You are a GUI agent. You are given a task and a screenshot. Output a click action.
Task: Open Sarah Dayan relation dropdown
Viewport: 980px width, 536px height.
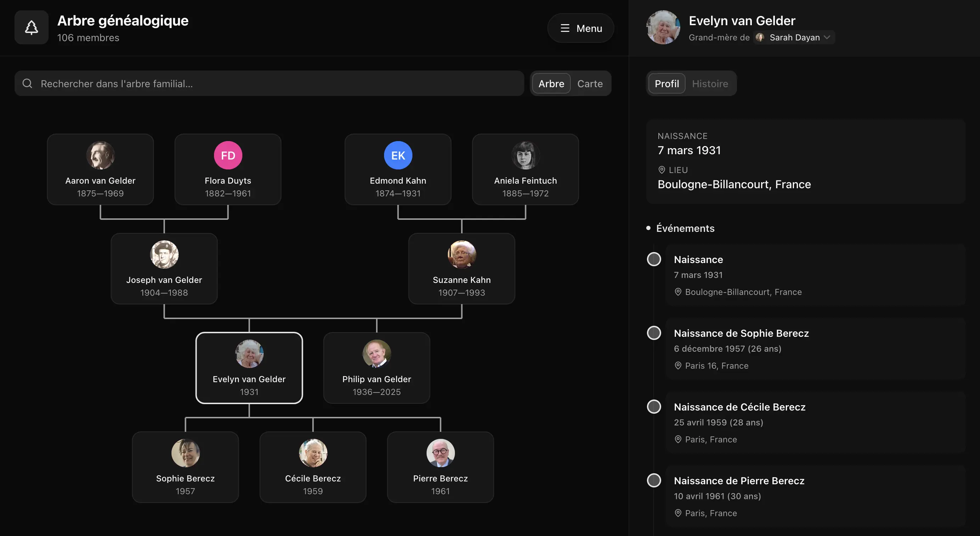point(794,37)
